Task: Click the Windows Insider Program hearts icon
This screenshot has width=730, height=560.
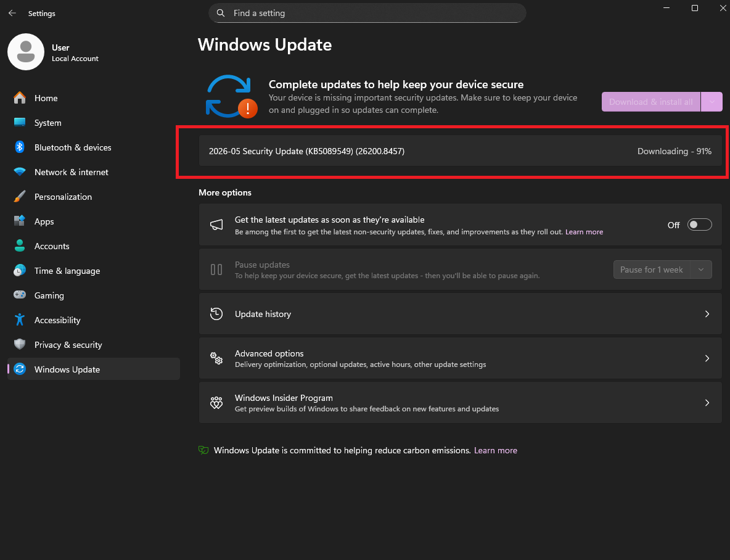Action: click(216, 403)
